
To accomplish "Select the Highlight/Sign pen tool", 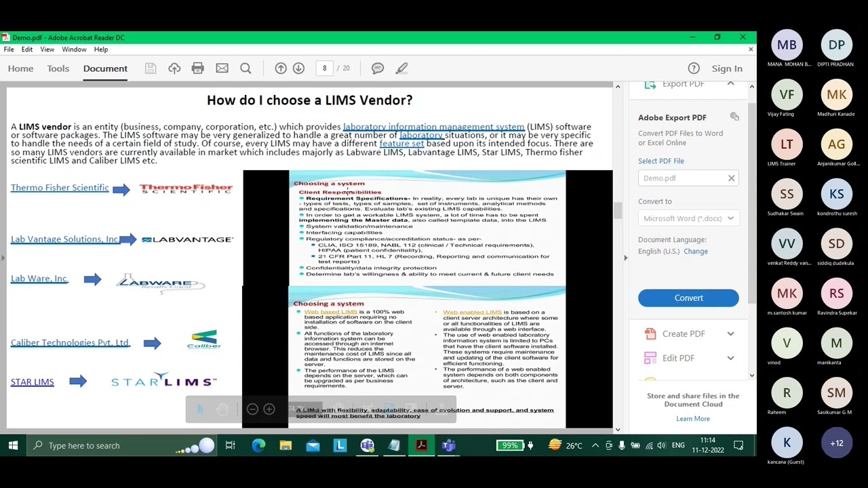I will (401, 68).
